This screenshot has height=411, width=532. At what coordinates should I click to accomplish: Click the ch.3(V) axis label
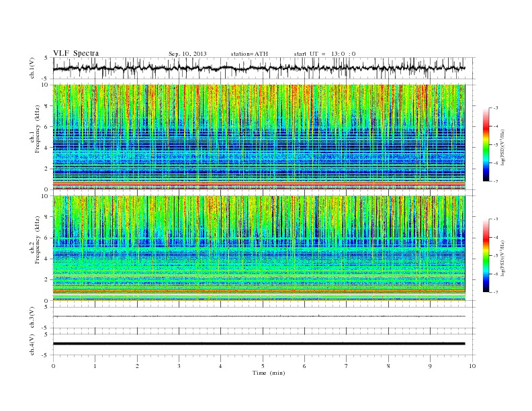tap(32, 318)
